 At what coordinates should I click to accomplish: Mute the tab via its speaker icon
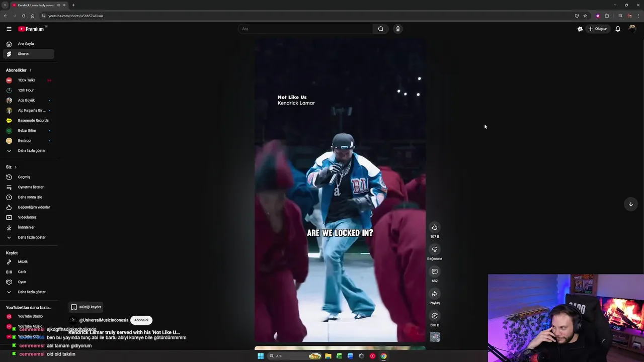click(58, 5)
